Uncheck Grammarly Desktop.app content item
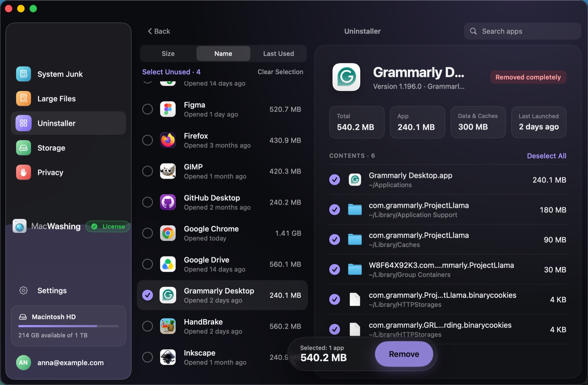 [x=334, y=180]
